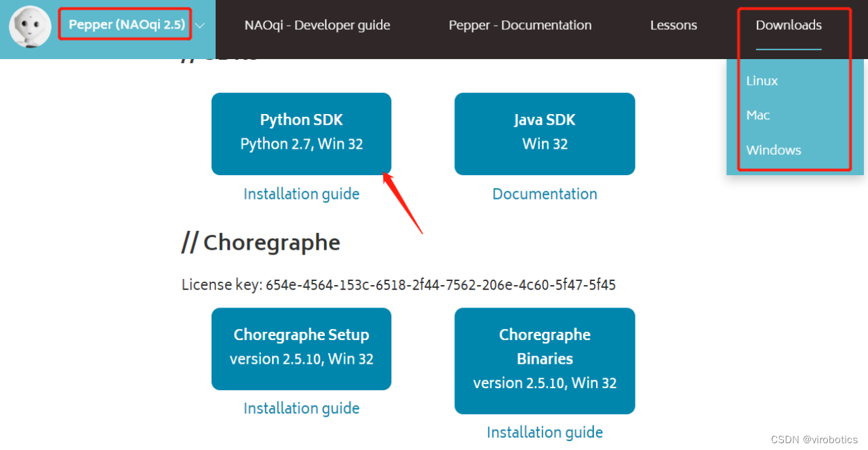This screenshot has width=868, height=450.
Task: Choose Windows in Downloads submenu
Action: [x=774, y=150]
